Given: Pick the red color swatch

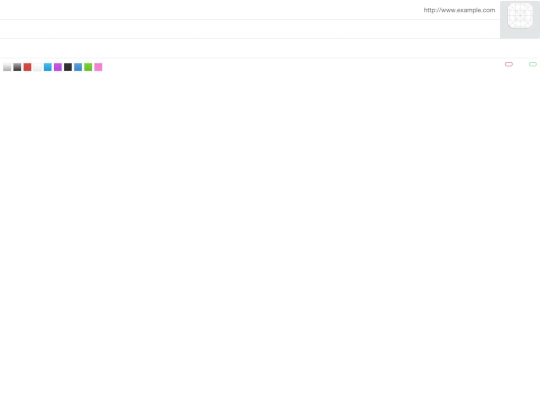Looking at the screenshot, I should 28,67.
